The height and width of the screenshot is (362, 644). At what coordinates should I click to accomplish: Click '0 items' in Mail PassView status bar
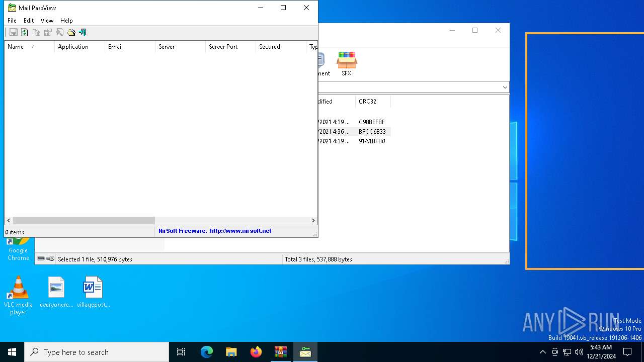[x=15, y=232]
